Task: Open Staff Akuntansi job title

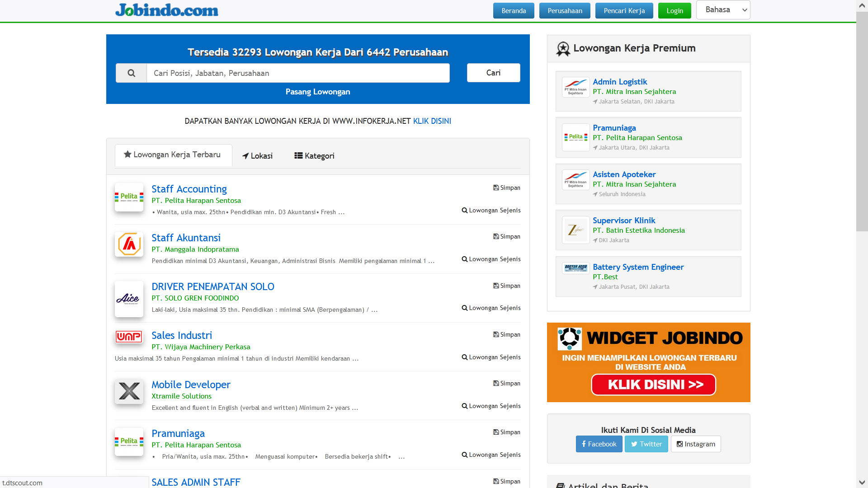Action: pyautogui.click(x=186, y=238)
